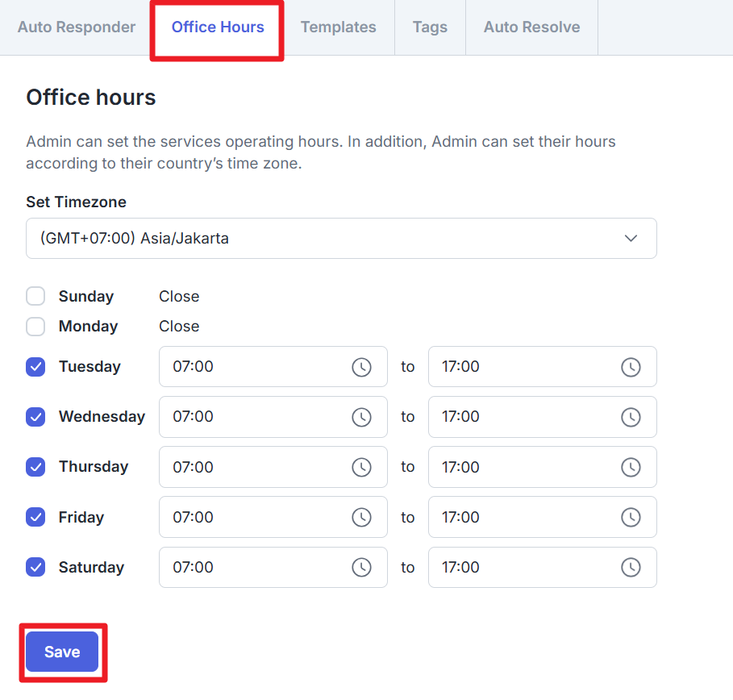Select the Thursday start time field
The image size is (733, 700).
click(x=255, y=467)
